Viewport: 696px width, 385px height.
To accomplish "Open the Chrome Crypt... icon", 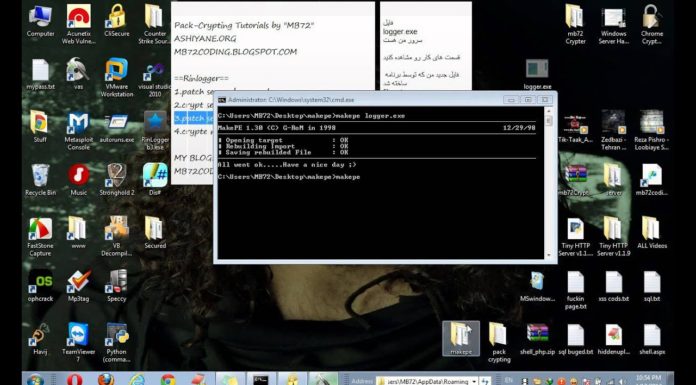I will [652, 24].
